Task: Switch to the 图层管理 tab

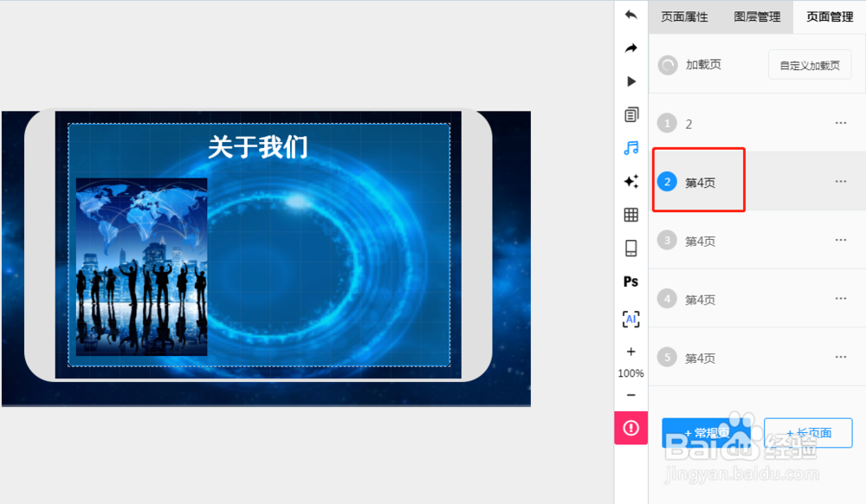Action: pos(756,16)
